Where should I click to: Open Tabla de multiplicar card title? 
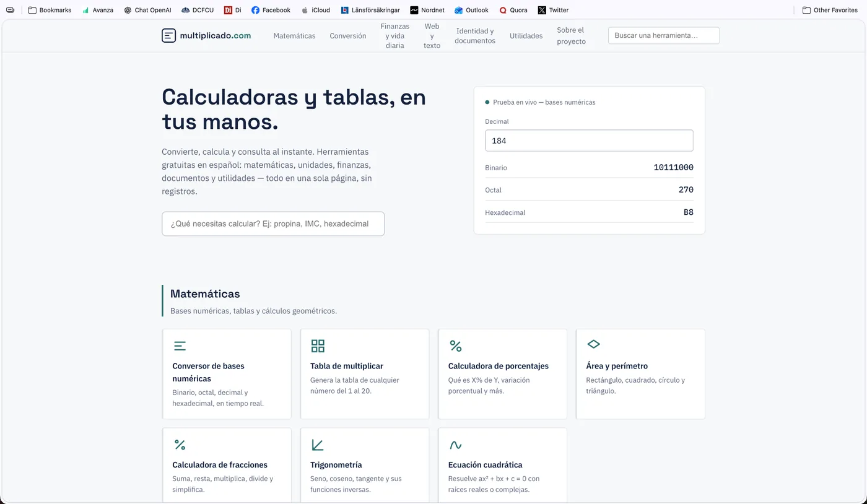(x=347, y=366)
